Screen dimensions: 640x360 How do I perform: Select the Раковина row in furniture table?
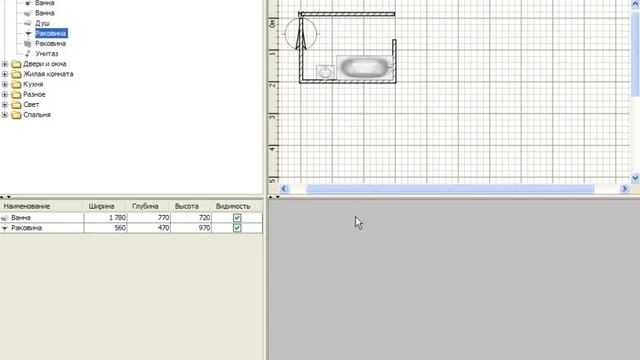pyautogui.click(x=131, y=228)
